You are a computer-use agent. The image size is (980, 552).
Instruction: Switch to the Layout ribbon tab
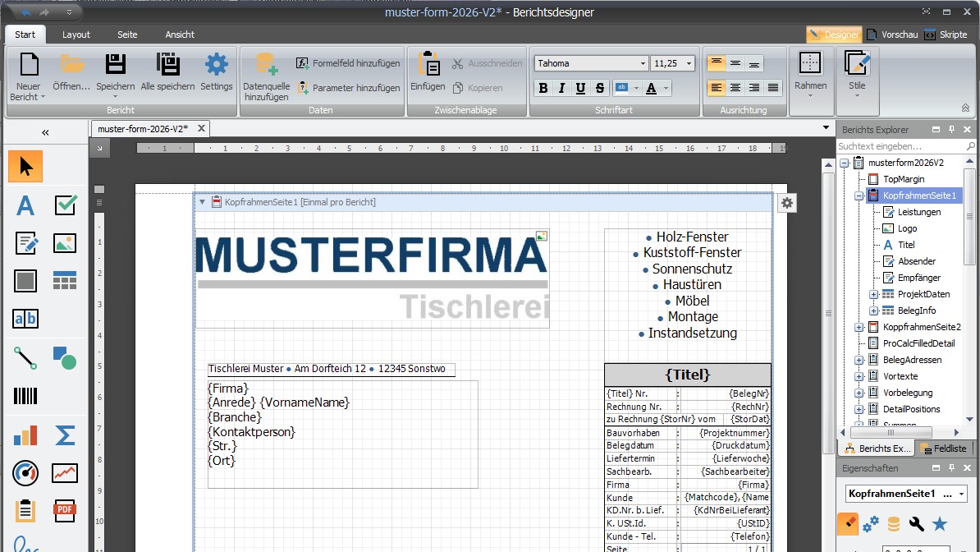(x=76, y=34)
